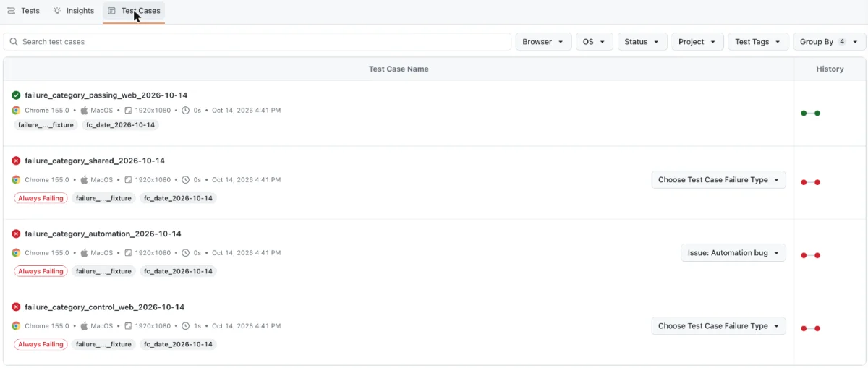868x368 pixels.
Task: Choose failure type for control_web test
Action: (x=718, y=326)
